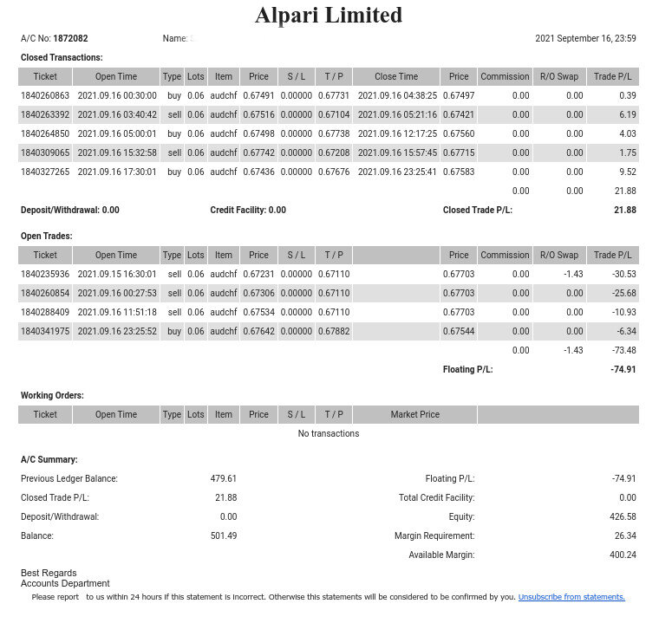This screenshot has height=623, width=672.
Task: Click open trade ticket 1840260854
Action: [x=45, y=293]
